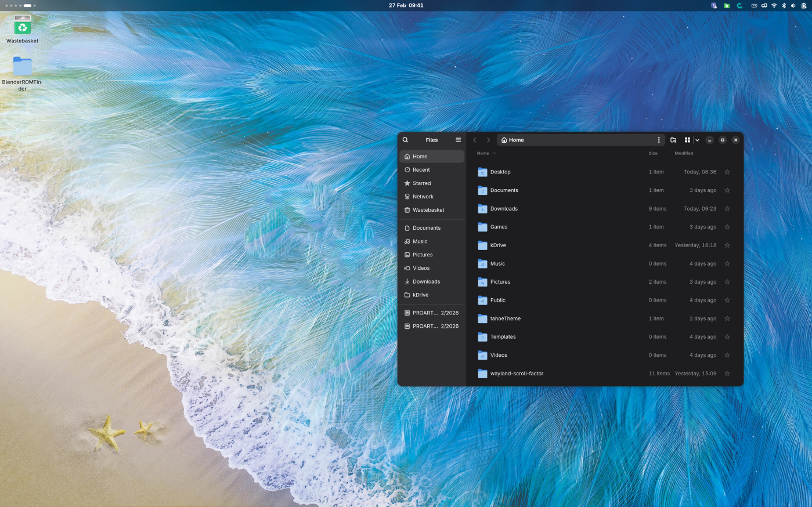The height and width of the screenshot is (507, 812).
Task: Click the Modified column header
Action: pos(684,153)
